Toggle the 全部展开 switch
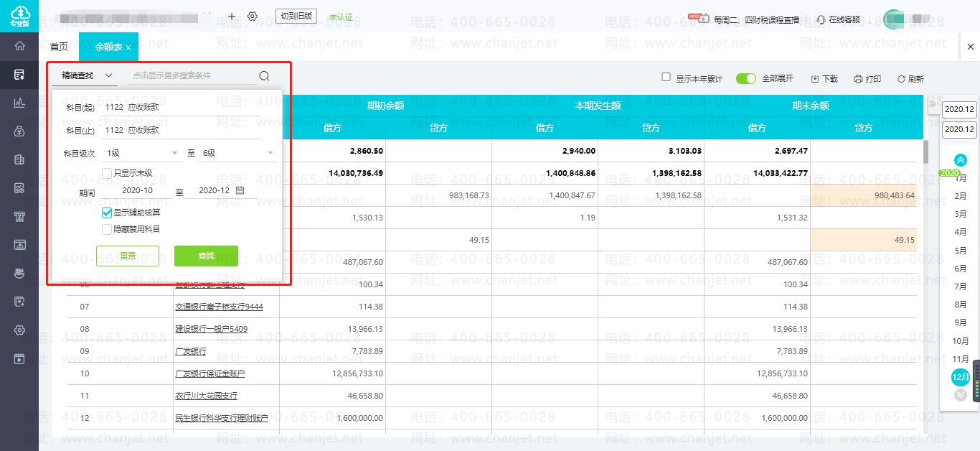Image resolution: width=980 pixels, height=451 pixels. pos(746,78)
